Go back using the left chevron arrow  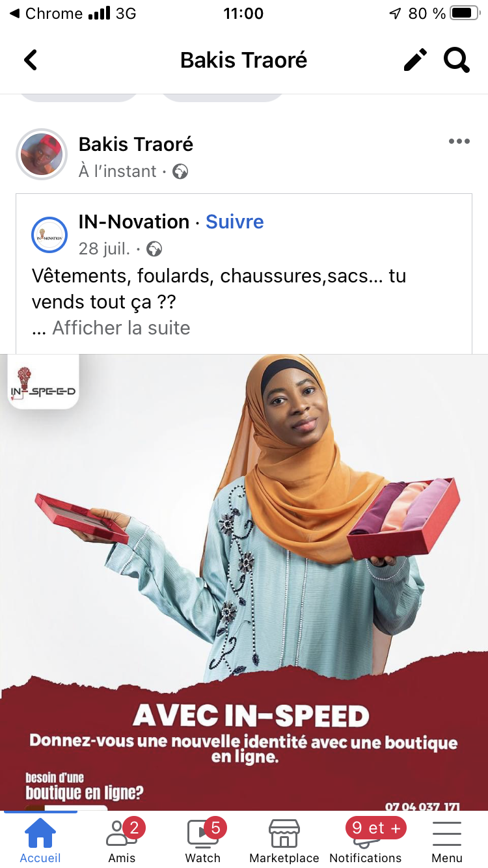tap(31, 61)
